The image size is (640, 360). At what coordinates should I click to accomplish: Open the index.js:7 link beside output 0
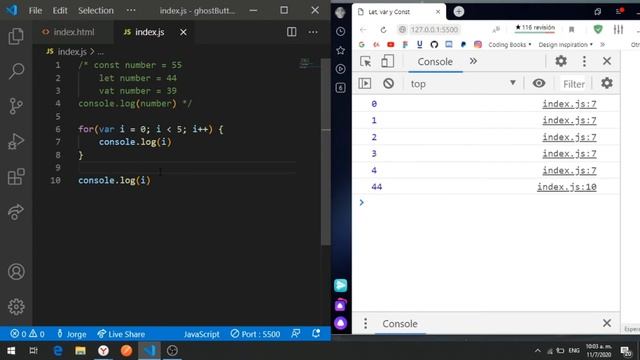(x=569, y=104)
